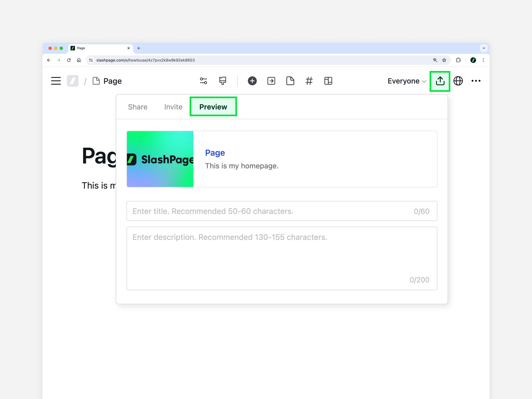Expand the browser tab search chevron

click(484, 48)
